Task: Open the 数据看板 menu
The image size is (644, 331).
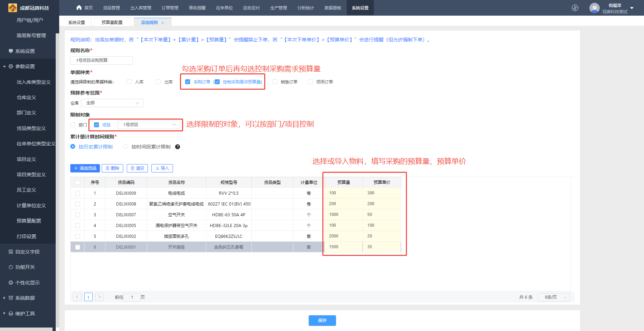Action: point(333,8)
